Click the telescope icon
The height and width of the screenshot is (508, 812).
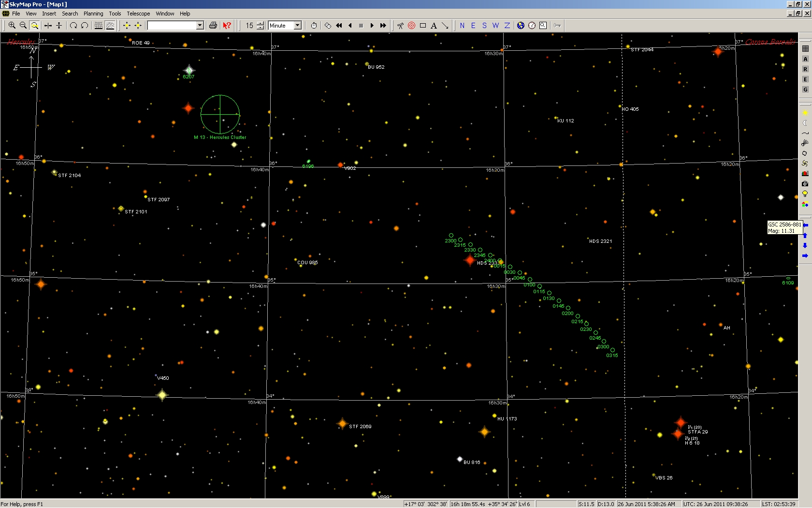point(400,26)
